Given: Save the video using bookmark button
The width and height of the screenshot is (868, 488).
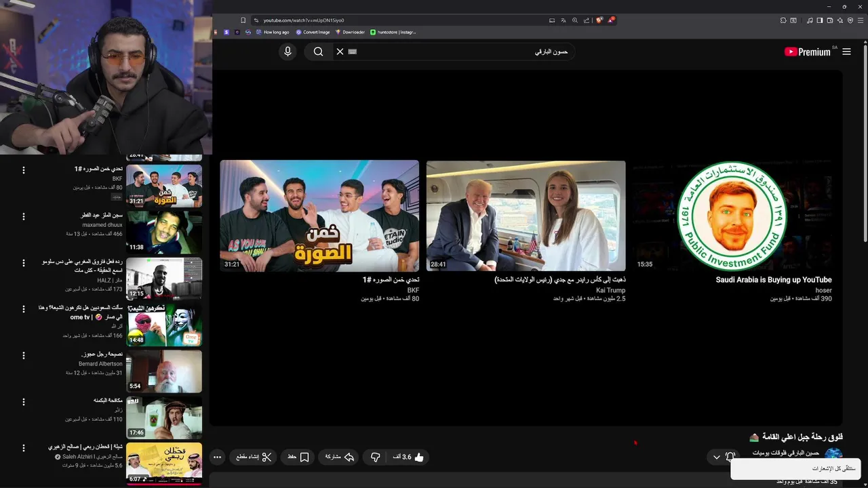Looking at the screenshot, I should click(298, 457).
